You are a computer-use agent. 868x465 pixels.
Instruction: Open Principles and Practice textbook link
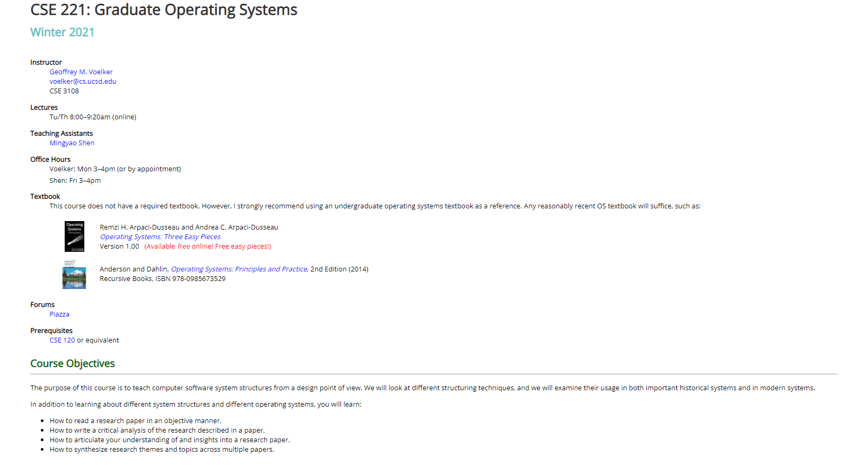(x=240, y=269)
